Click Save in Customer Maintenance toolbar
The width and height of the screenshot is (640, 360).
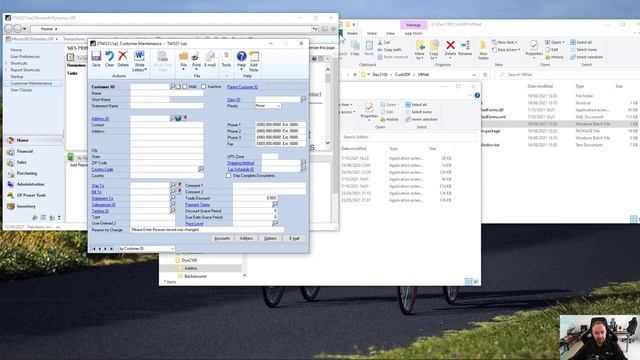[x=96, y=59]
